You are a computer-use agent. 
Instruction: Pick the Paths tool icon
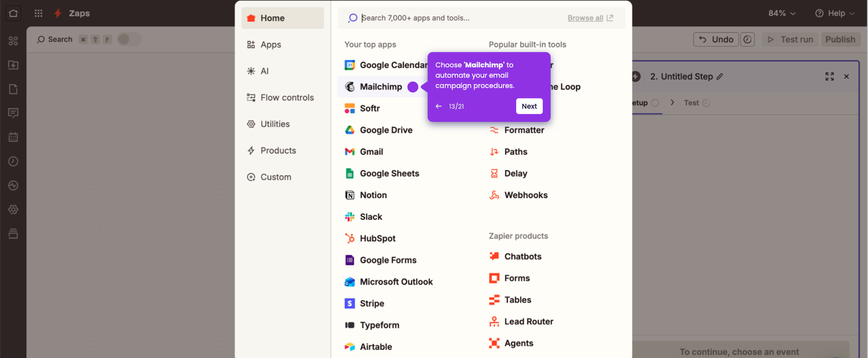coord(494,151)
